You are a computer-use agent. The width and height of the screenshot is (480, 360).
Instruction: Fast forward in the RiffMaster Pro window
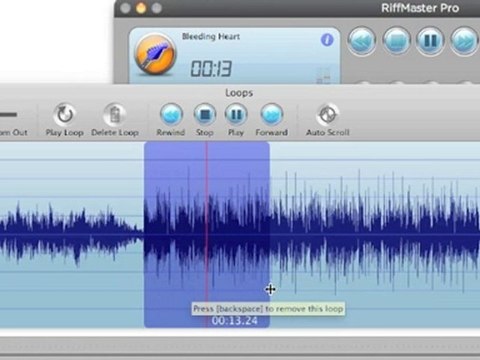[x=464, y=41]
